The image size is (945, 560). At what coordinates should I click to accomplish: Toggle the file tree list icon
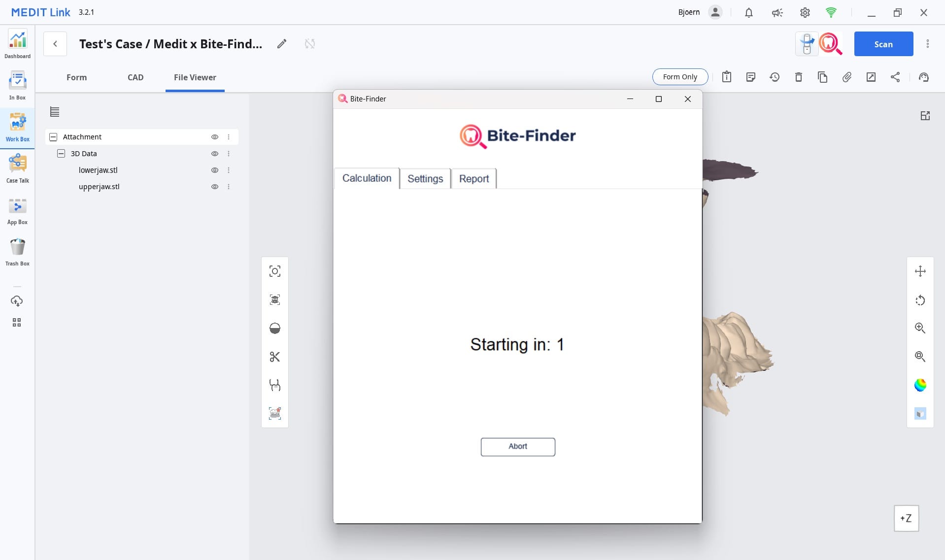tap(55, 112)
